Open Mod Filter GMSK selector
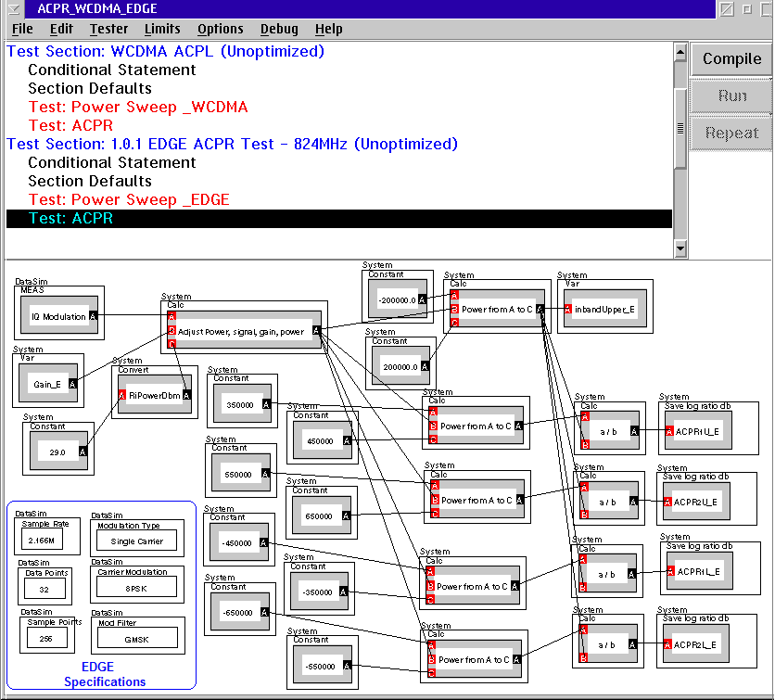The height and width of the screenshot is (700, 775). pyautogui.click(x=137, y=638)
